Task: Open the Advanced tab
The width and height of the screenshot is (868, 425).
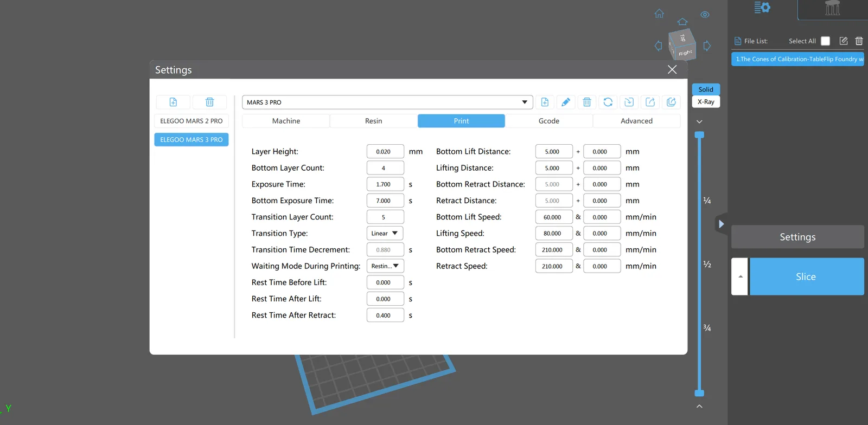Action: coord(636,121)
